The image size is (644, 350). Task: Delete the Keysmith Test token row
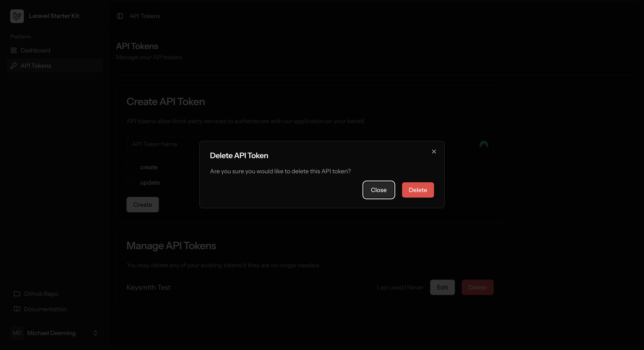click(477, 288)
